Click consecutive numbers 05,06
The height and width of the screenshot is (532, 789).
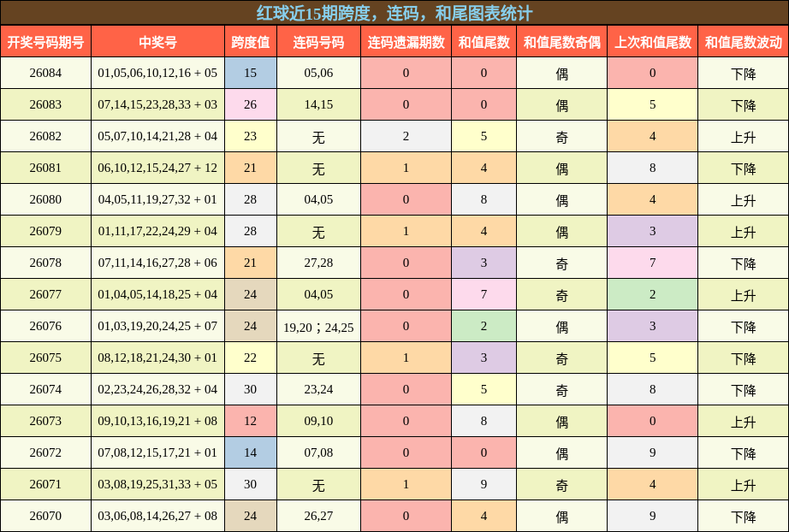(318, 73)
